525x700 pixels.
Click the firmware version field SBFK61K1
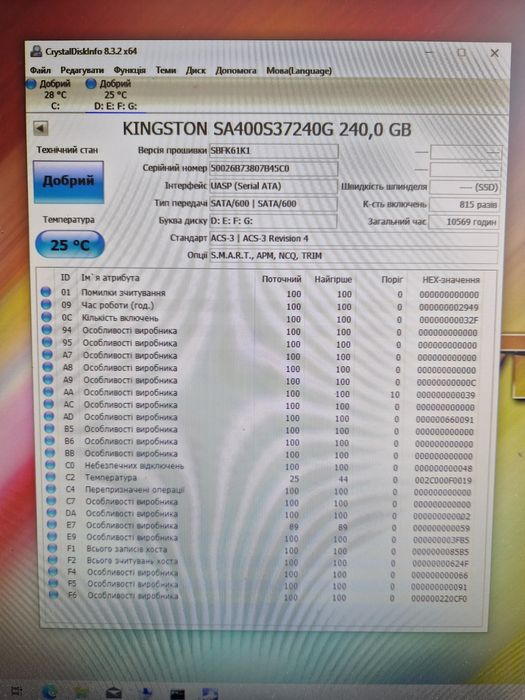tap(274, 150)
